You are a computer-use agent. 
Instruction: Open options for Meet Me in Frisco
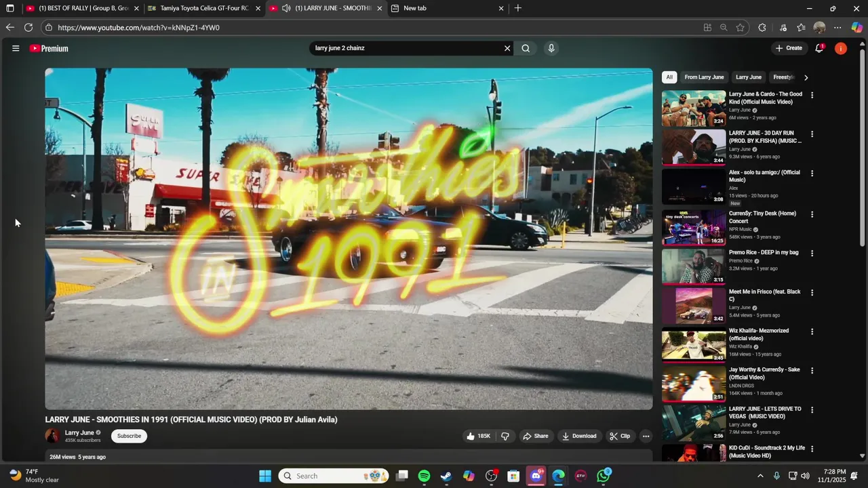(x=812, y=293)
